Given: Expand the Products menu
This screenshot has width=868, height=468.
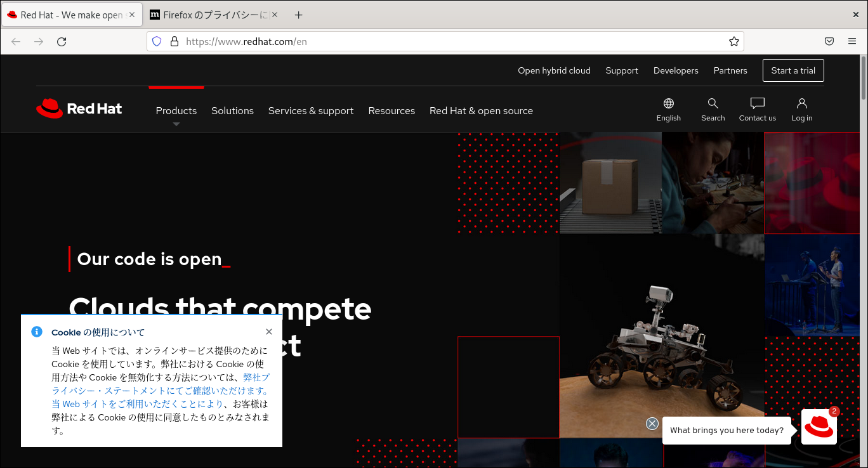Looking at the screenshot, I should point(176,110).
